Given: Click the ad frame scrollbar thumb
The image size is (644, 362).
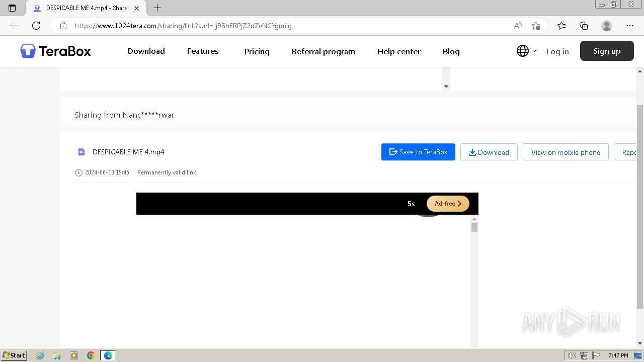Looking at the screenshot, I should (x=474, y=227).
